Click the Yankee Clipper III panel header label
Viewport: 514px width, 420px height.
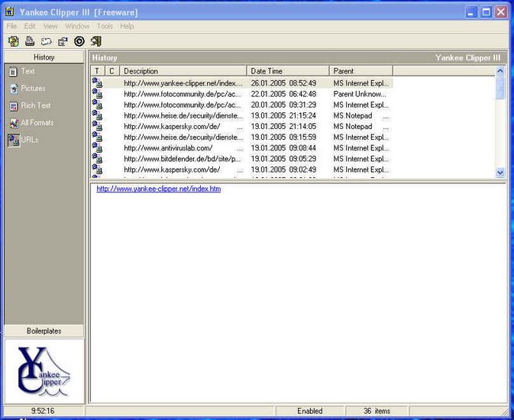pos(468,58)
